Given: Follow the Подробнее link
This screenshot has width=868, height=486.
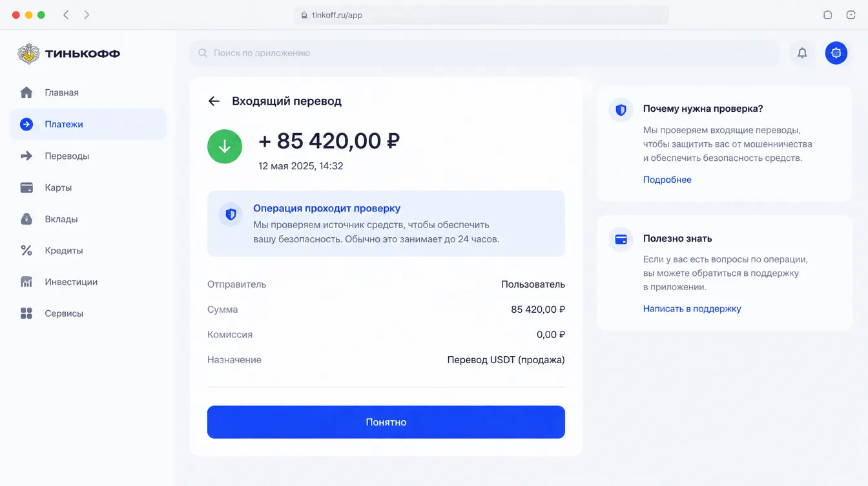Looking at the screenshot, I should tap(667, 180).
